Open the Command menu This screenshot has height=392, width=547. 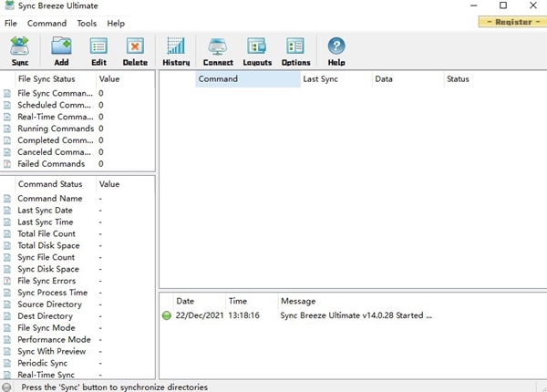(x=46, y=24)
